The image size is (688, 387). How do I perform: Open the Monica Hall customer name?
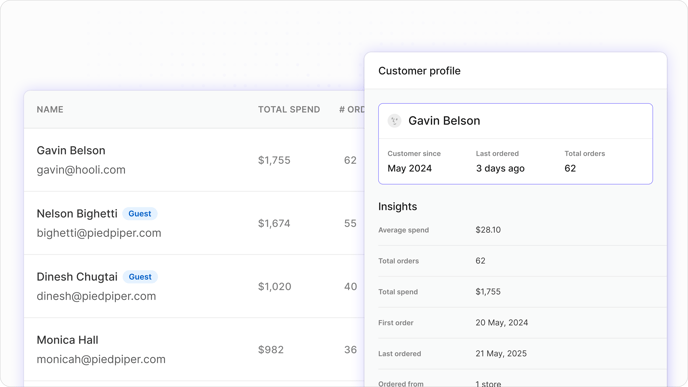pyautogui.click(x=67, y=340)
